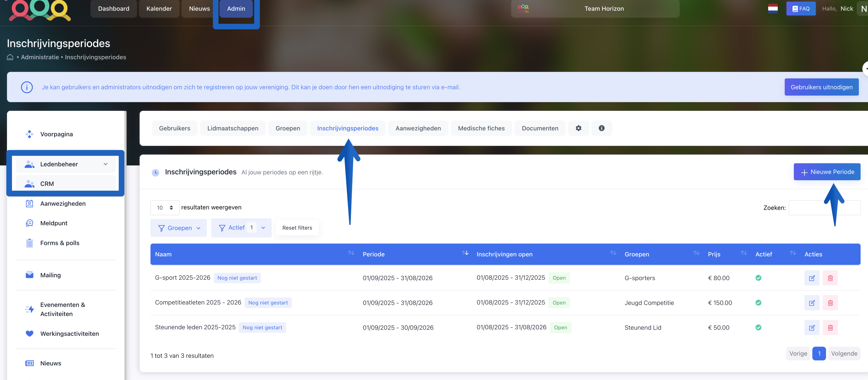Edit the G-sport 2025-2026 period
This screenshot has height=380, width=868.
(x=812, y=278)
